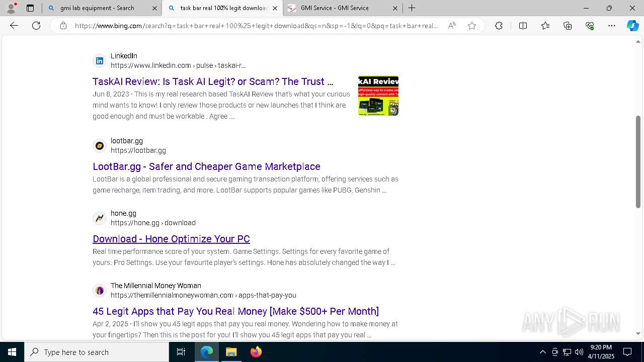Select 'task bar real 100% legit download' tab
The height and width of the screenshot is (362, 644).
(x=222, y=8)
